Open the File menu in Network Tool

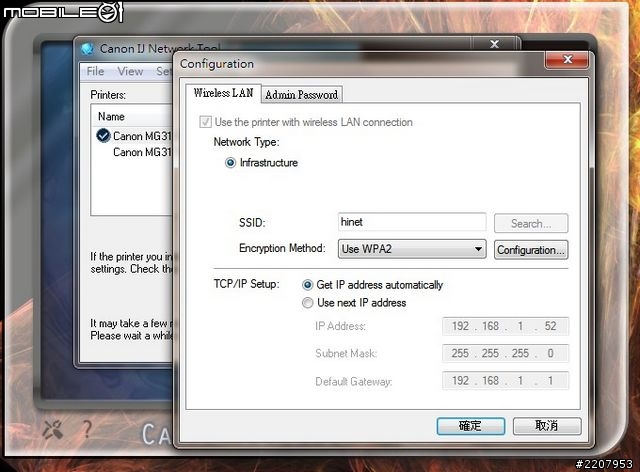tap(96, 71)
